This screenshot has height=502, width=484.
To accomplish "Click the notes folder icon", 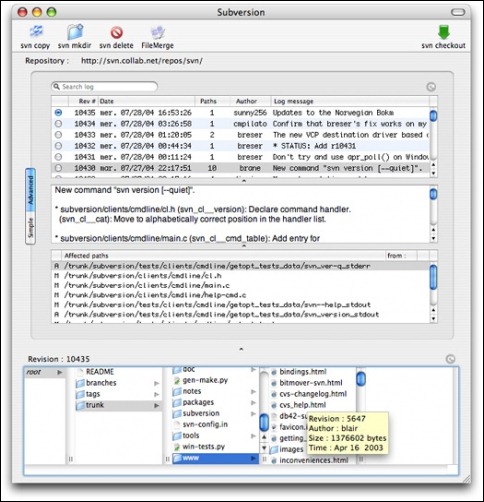I will pyautogui.click(x=177, y=391).
